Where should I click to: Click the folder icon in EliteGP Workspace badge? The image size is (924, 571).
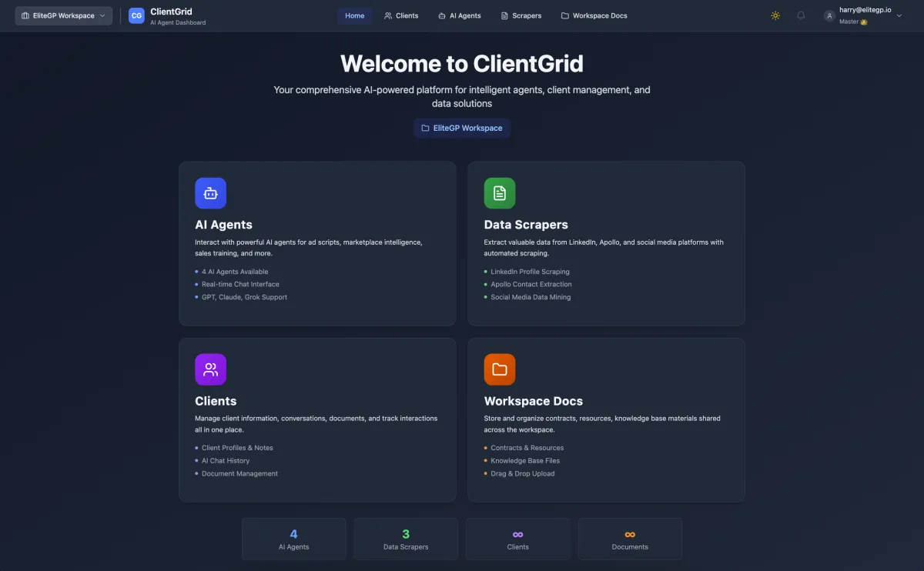[x=425, y=128]
